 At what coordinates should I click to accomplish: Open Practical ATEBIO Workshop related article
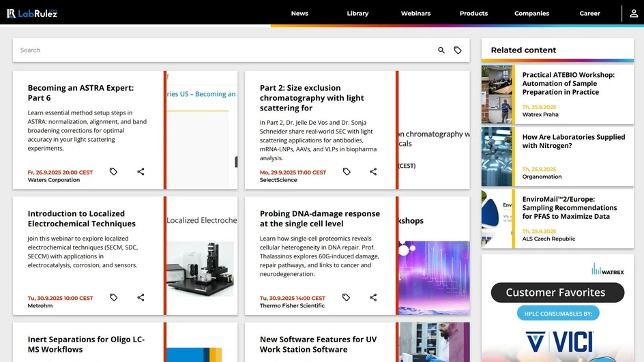click(568, 83)
